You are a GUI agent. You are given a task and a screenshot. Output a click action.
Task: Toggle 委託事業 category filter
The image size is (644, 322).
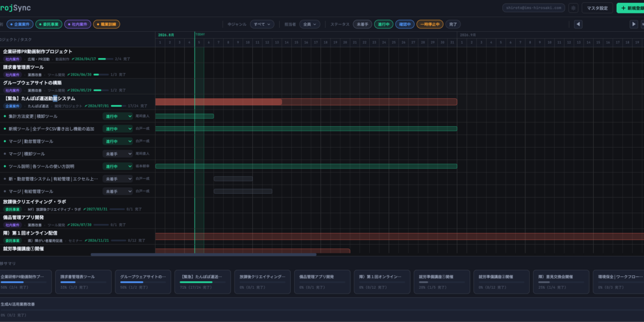coord(49,24)
